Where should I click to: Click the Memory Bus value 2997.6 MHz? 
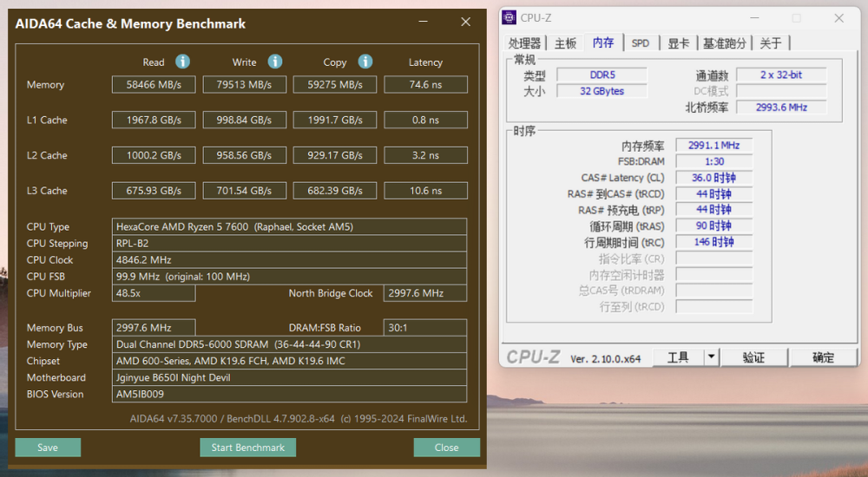pos(154,328)
